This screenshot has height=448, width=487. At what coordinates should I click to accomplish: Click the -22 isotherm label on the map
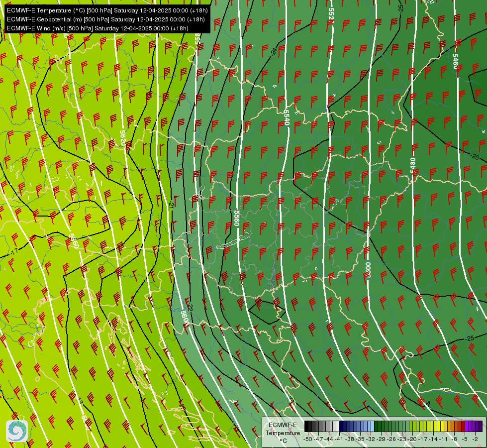190,306
